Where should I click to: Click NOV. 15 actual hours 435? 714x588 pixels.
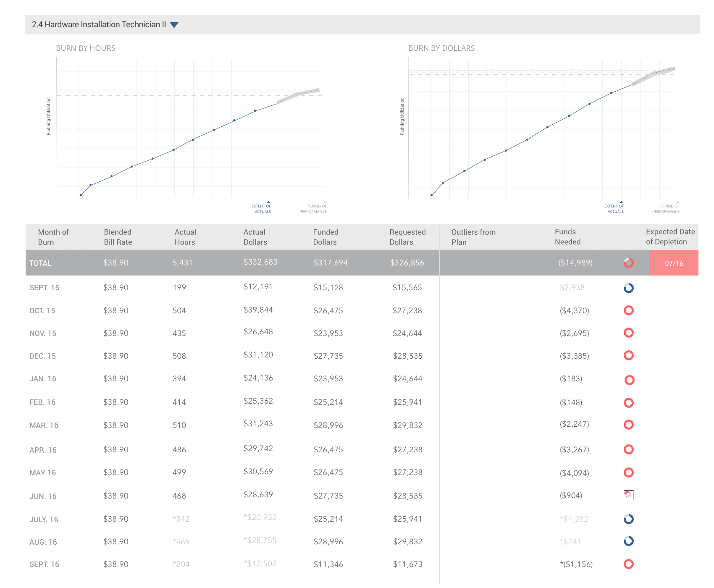[179, 333]
